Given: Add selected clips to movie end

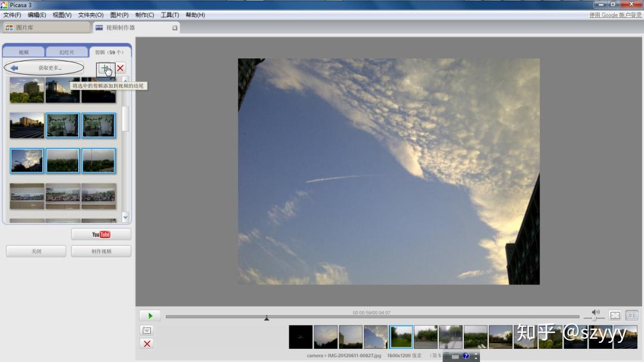Looking at the screenshot, I should (105, 69).
